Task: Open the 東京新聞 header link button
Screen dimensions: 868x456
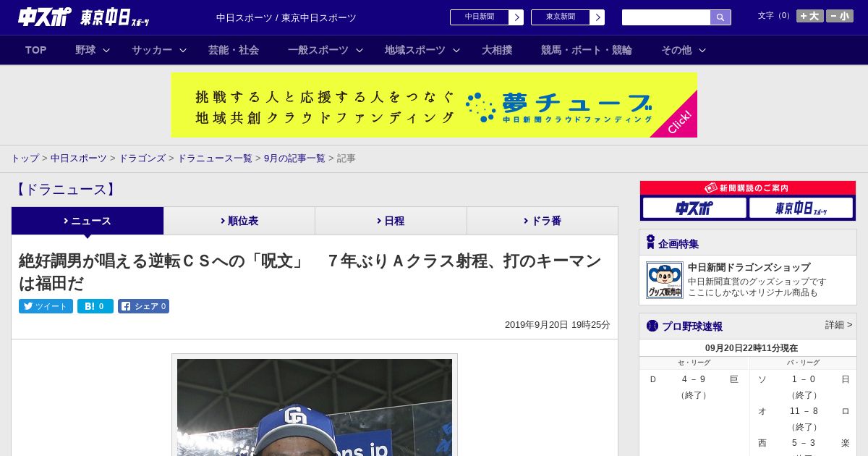Action: click(x=561, y=17)
